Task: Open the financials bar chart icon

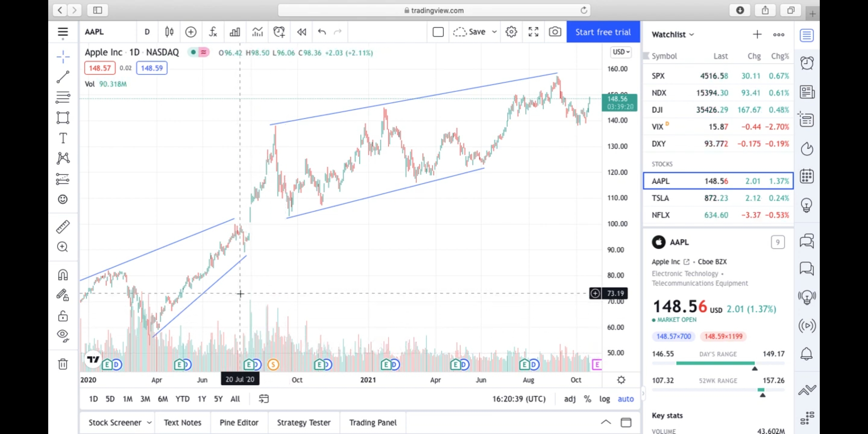Action: point(235,32)
